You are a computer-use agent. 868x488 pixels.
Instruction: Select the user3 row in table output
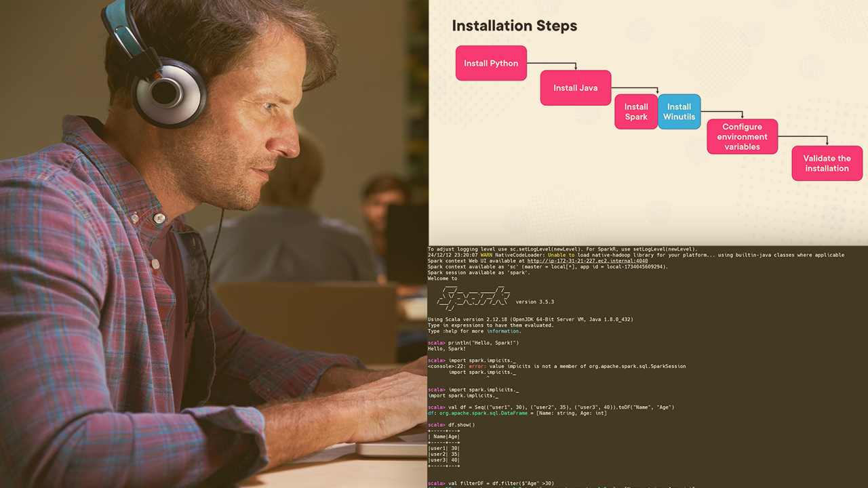click(x=444, y=460)
